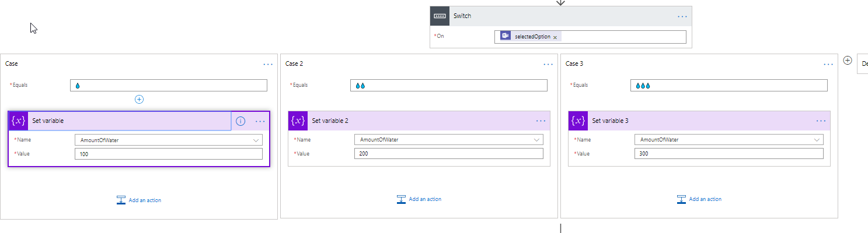Screen dimensions: 868x233
Task: Open the Case 3 ellipsis menu
Action: [828, 64]
